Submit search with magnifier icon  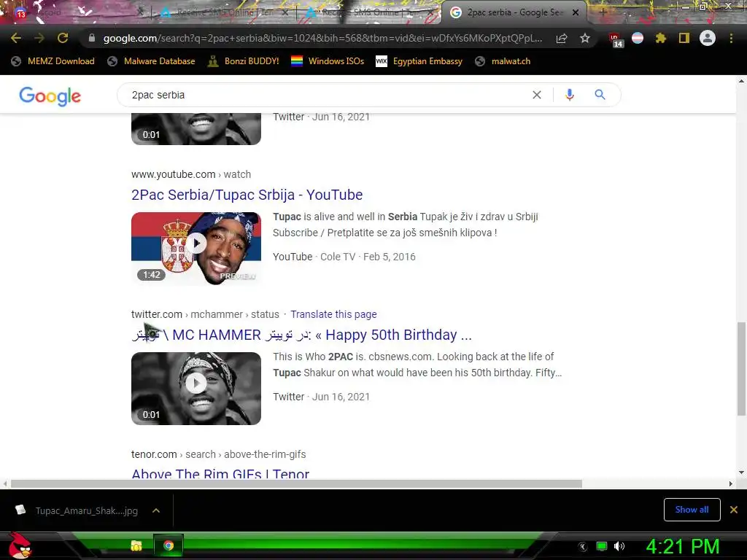click(600, 95)
